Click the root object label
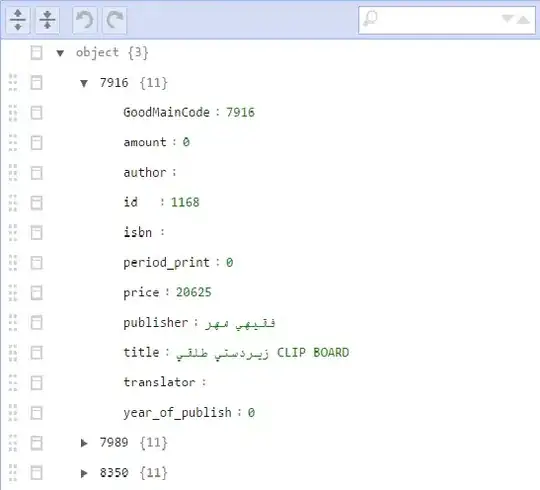This screenshot has height=490, width=540. pos(97,52)
